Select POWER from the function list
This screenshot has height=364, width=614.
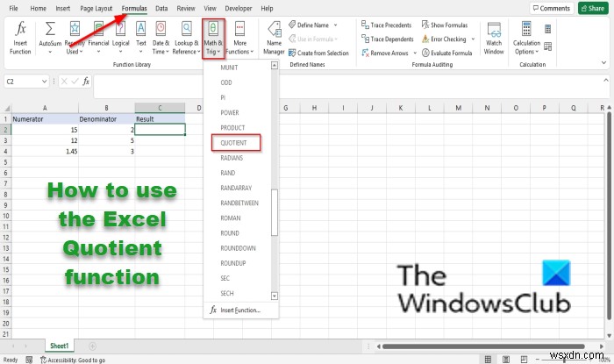click(x=230, y=113)
